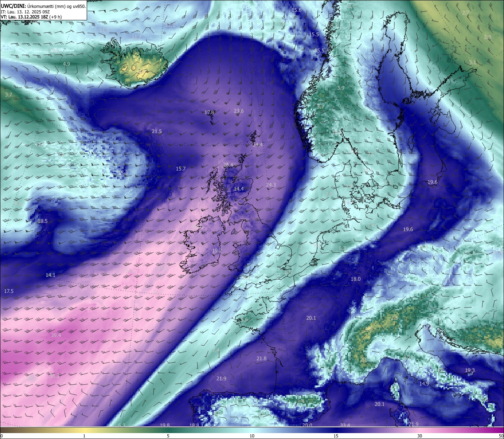Click the 20.0 value at bottom
The image size is (504, 439).
pyautogui.click(x=307, y=425)
